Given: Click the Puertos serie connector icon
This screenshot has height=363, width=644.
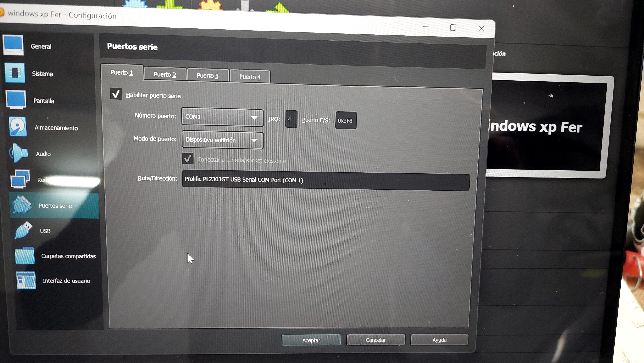Looking at the screenshot, I should (x=22, y=205).
